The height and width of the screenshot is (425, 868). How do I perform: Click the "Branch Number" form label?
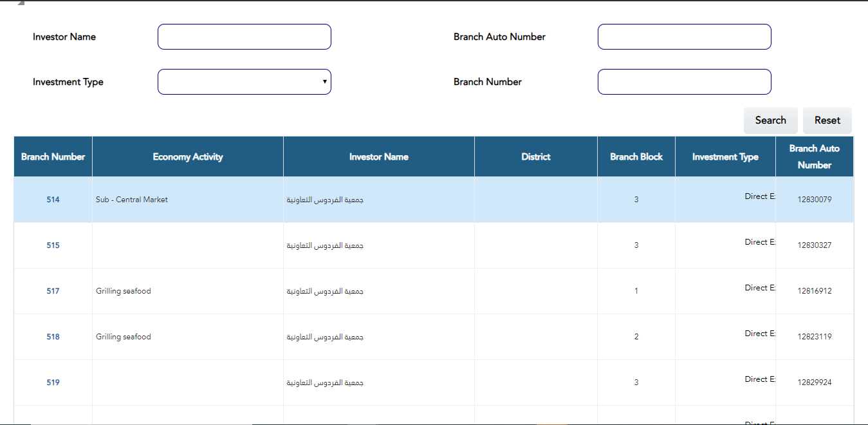488,82
